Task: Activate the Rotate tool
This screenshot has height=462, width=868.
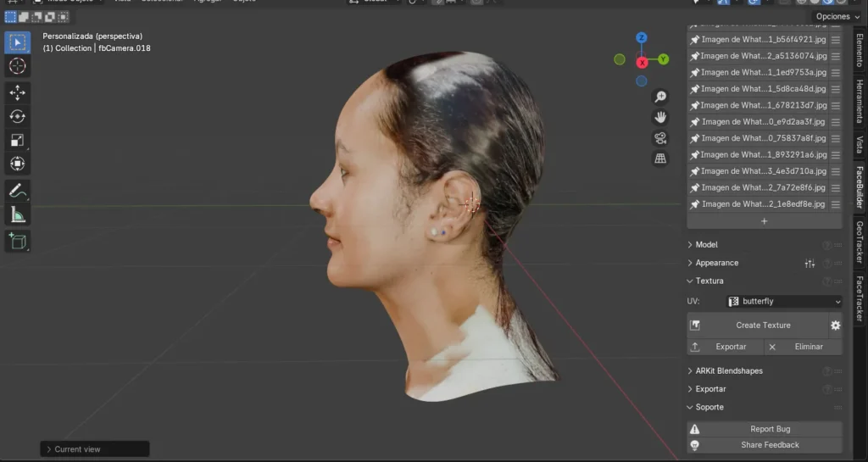Action: (17, 116)
